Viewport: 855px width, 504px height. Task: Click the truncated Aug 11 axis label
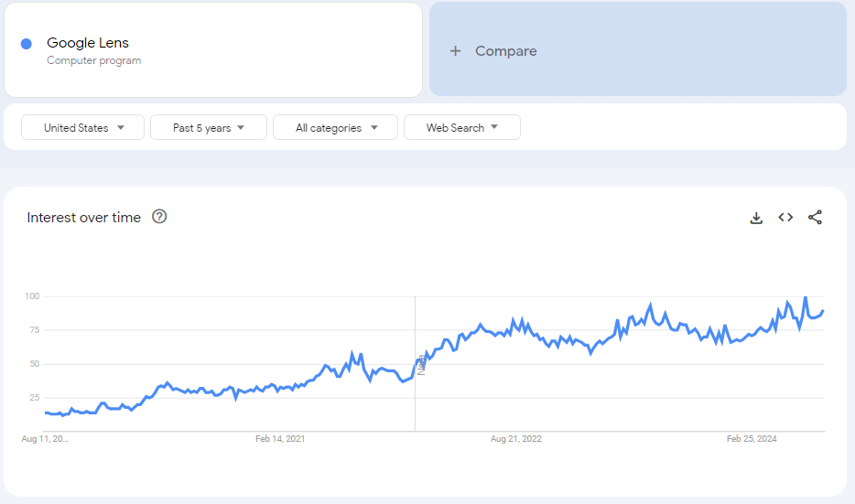coord(45,439)
